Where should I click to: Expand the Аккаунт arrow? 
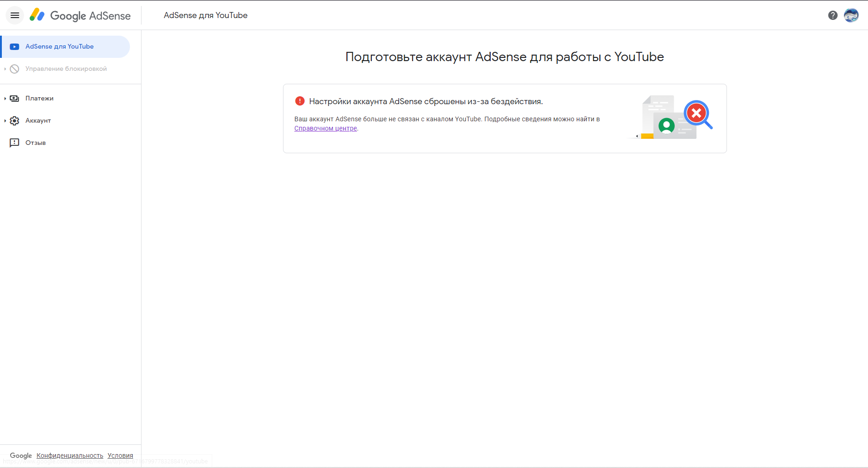5,121
